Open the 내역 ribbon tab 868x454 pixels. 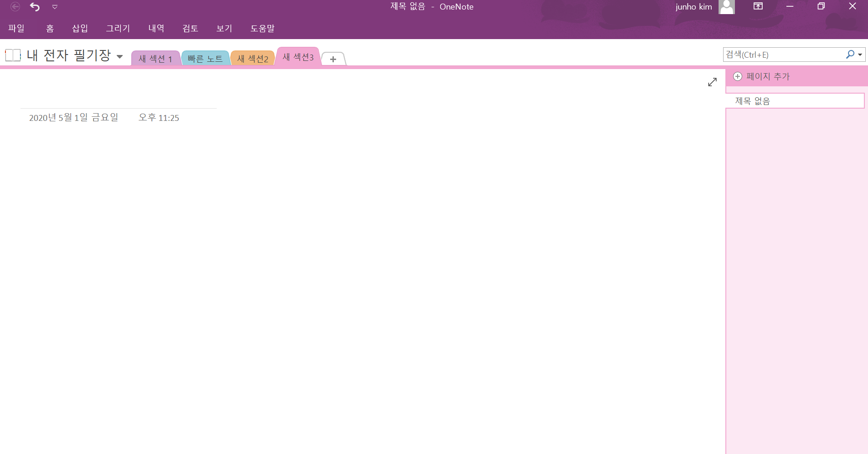tap(156, 28)
